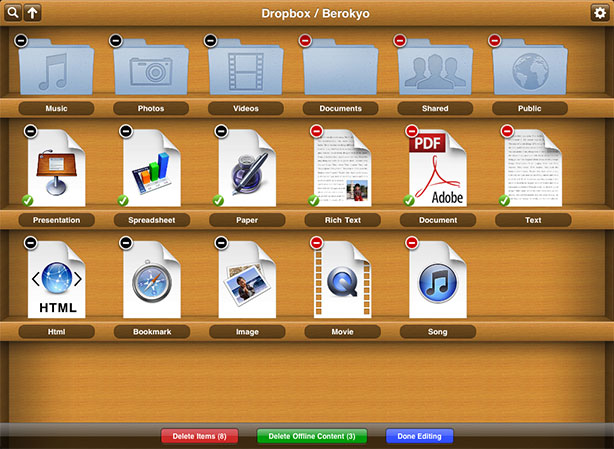Deselect red delete mark on PDF Document
The width and height of the screenshot is (614, 449).
[x=412, y=131]
